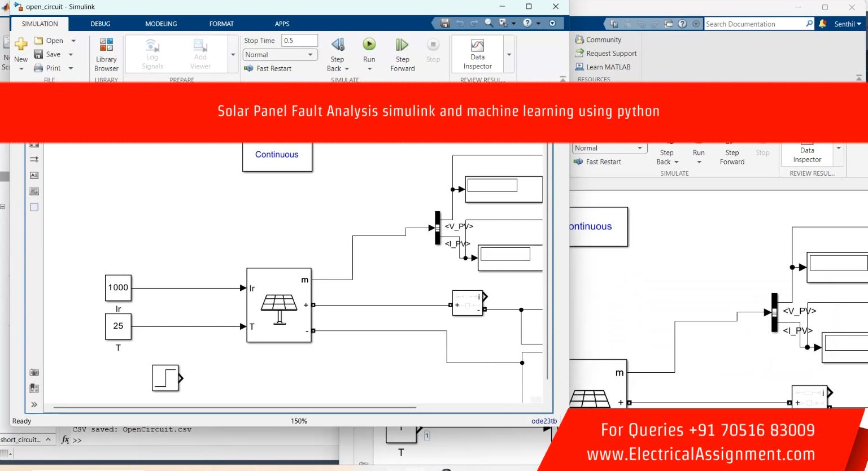Toggle Fast Restart in the background window

coord(597,162)
